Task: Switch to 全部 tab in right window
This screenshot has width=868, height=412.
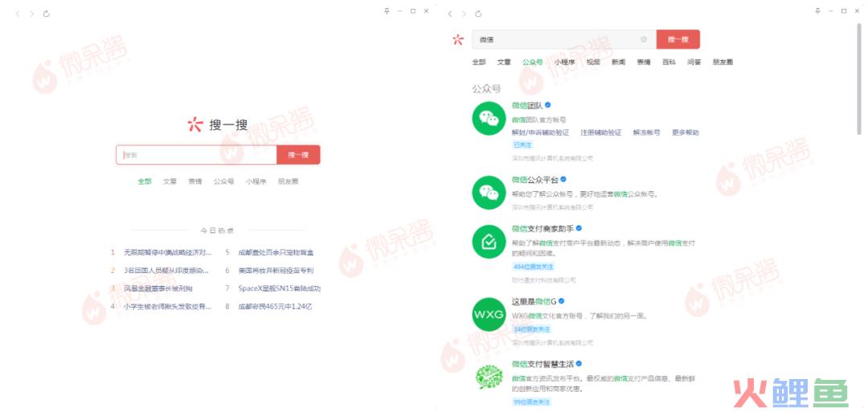Action: 479,63
